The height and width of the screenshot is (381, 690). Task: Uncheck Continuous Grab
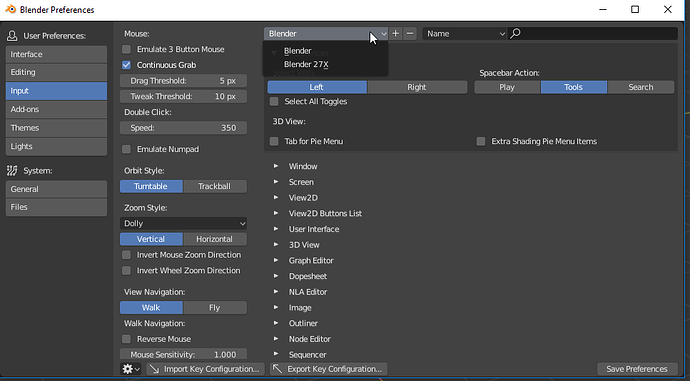(x=126, y=65)
